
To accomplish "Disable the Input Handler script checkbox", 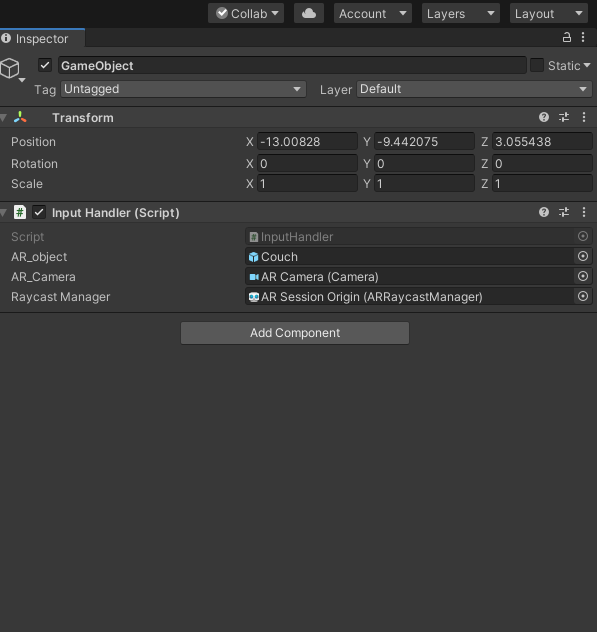I will 39,212.
